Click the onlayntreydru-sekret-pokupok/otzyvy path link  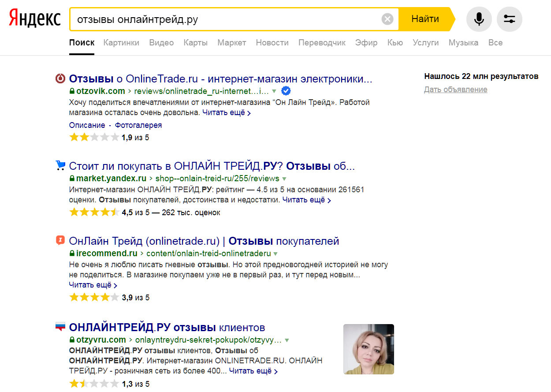[208, 340]
